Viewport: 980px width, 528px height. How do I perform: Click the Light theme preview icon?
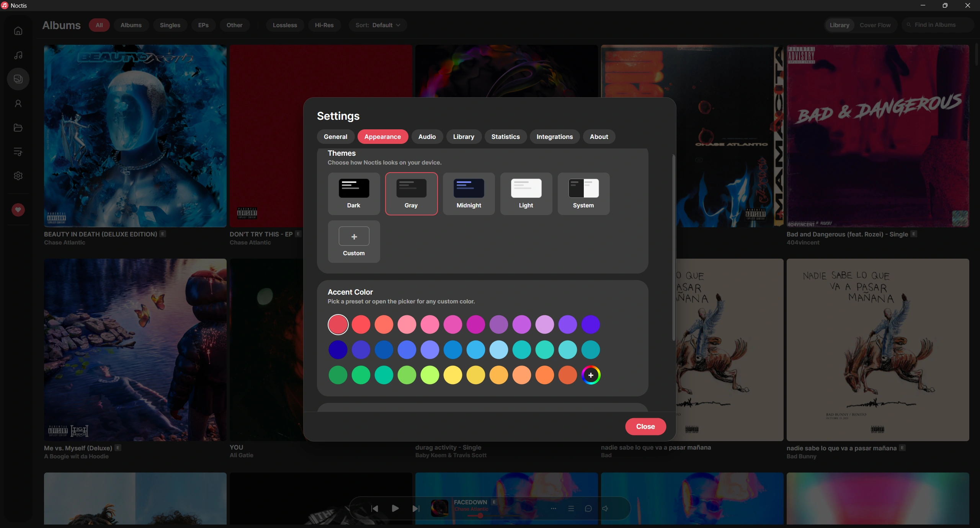(526, 188)
